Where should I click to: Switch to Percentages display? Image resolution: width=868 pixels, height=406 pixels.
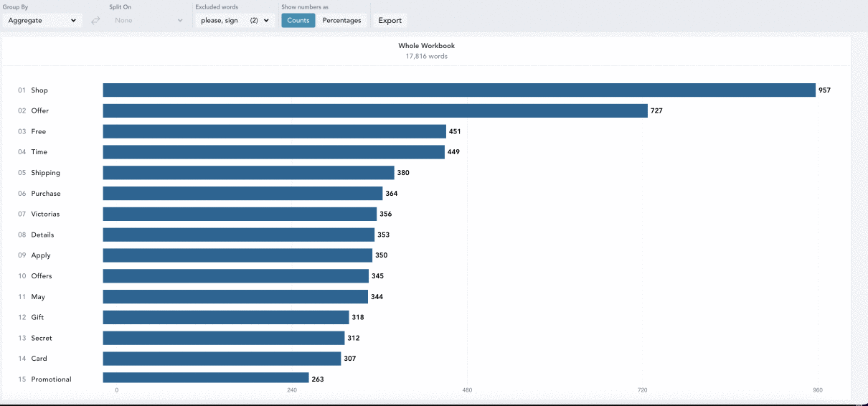341,20
